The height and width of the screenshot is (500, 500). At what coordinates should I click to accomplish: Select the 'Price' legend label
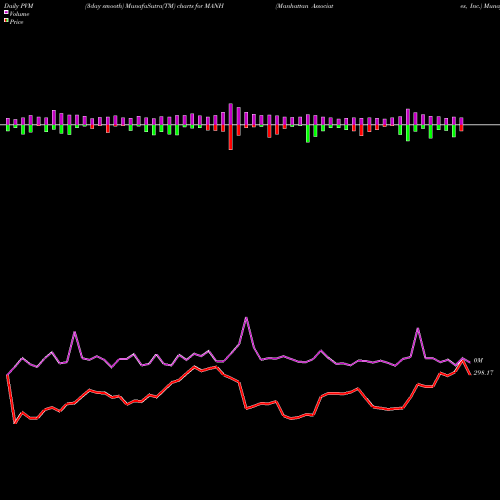(x=16, y=22)
